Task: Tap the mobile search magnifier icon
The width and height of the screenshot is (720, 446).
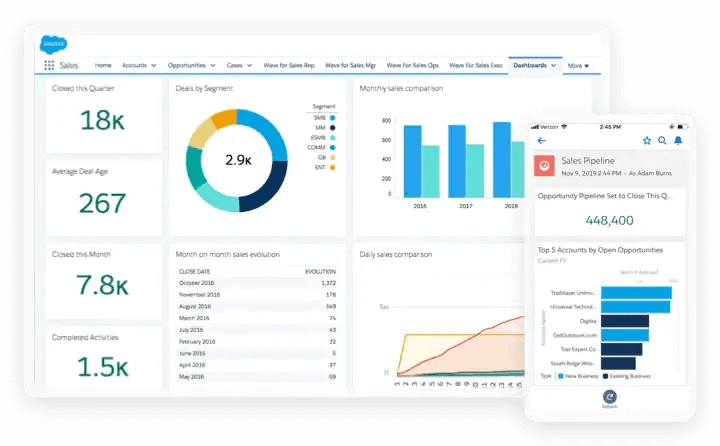Action: pyautogui.click(x=662, y=141)
